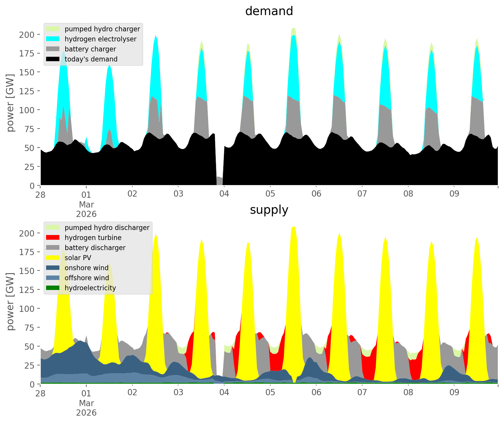Click the 'supply' chart title

269,210
